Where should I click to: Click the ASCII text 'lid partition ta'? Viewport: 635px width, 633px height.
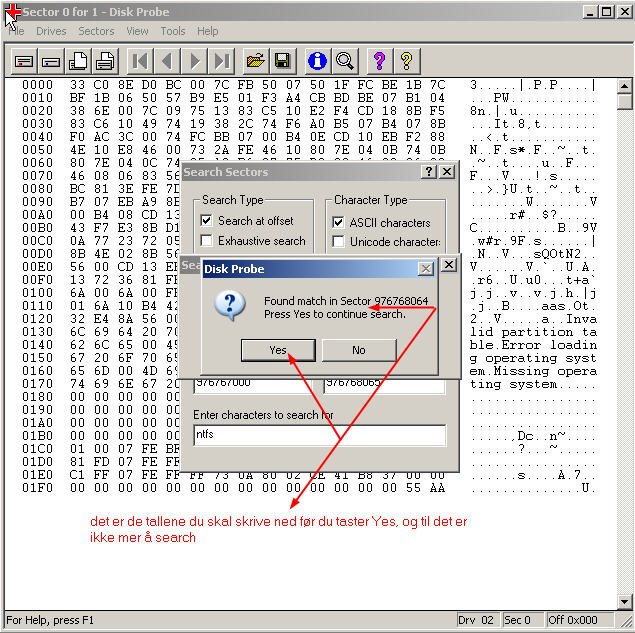(533, 332)
